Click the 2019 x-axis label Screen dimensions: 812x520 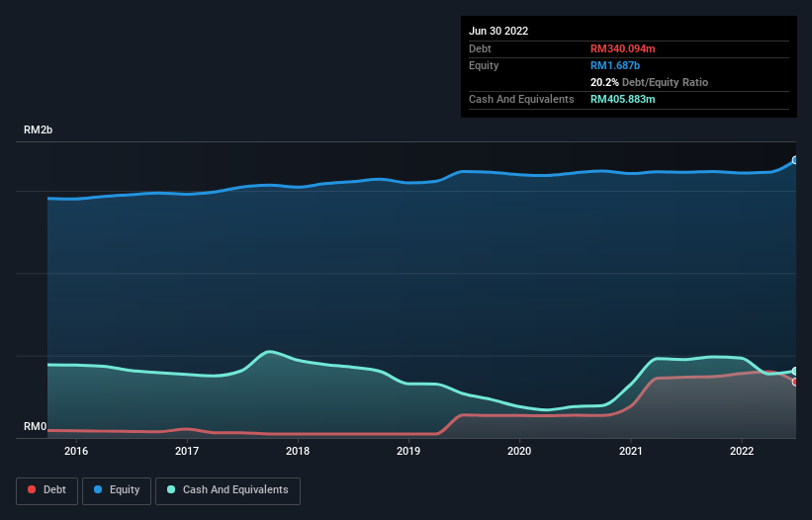[408, 451]
